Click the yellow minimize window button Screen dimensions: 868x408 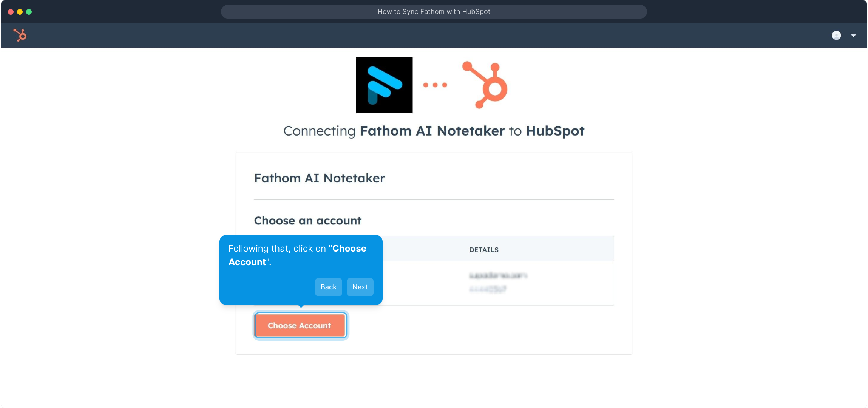20,12
